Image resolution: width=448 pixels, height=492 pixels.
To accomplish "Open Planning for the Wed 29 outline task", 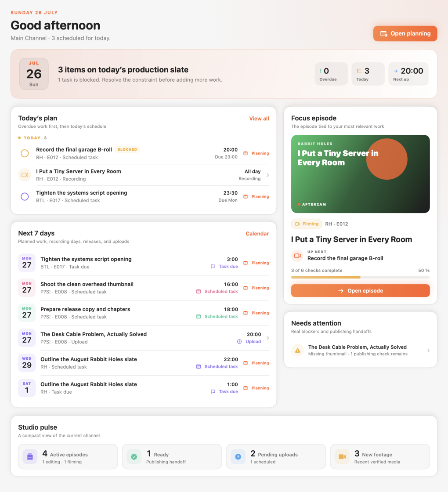I will click(257, 363).
